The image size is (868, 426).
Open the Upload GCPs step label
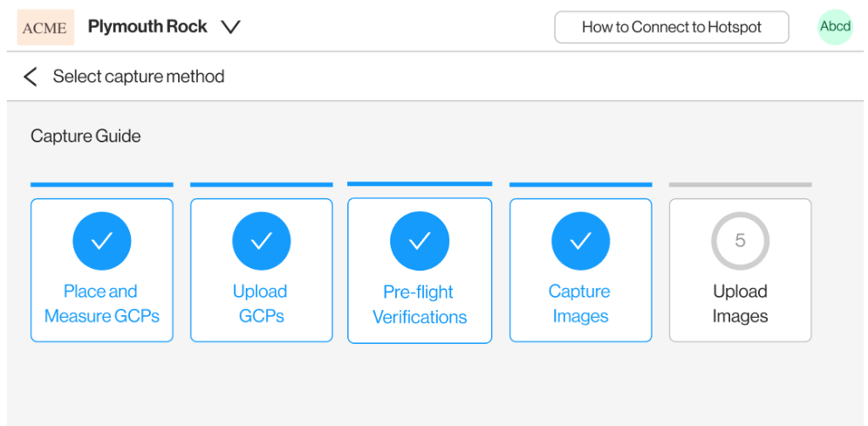261,304
